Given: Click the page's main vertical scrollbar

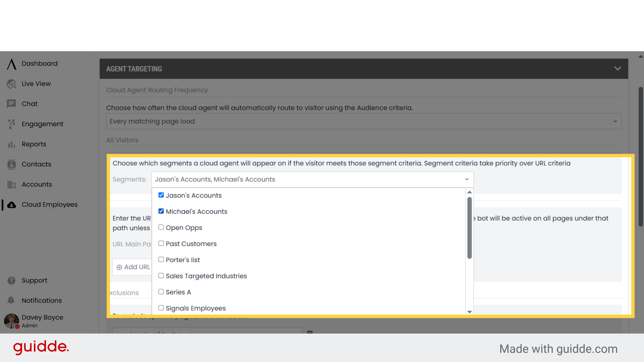Looking at the screenshot, I should point(641,157).
